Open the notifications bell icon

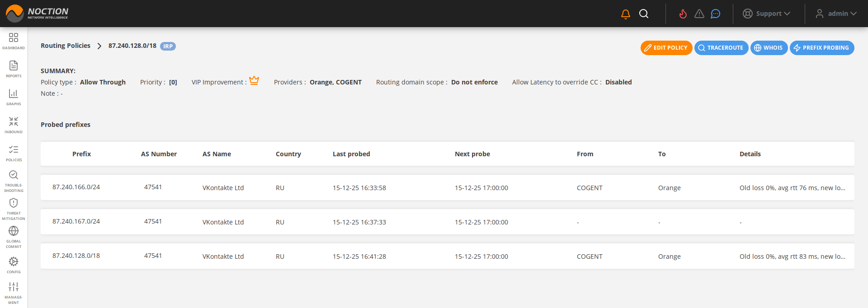pos(625,14)
